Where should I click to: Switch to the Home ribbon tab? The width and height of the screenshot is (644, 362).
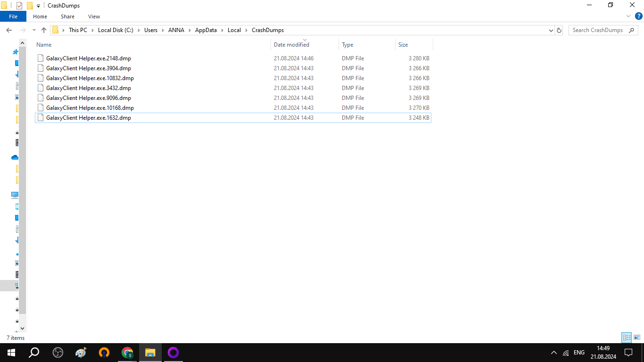point(40,16)
